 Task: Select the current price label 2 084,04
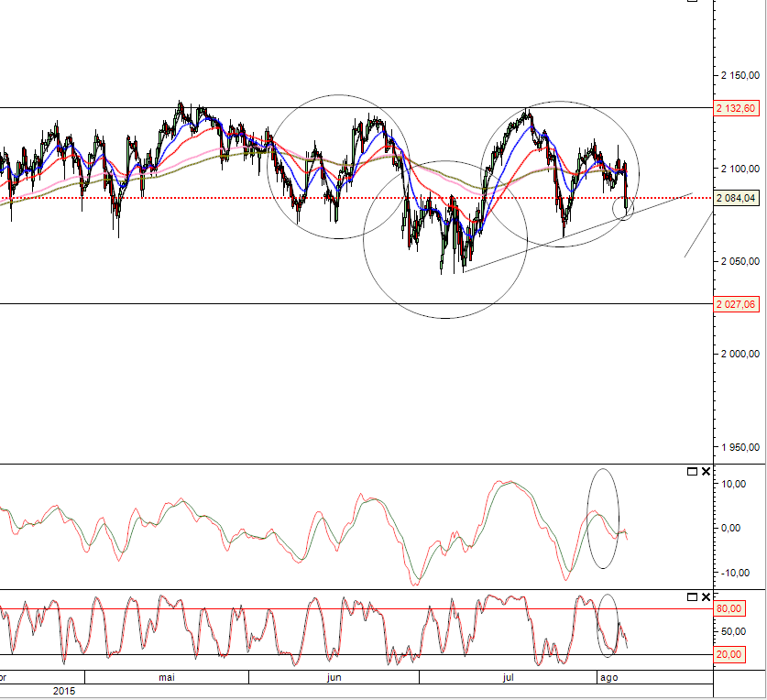736,198
